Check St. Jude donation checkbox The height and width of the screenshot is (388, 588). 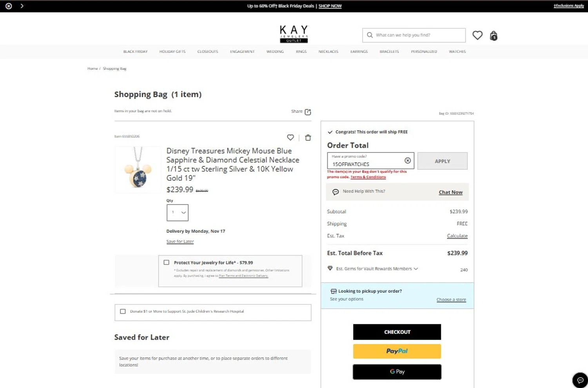[123, 311]
